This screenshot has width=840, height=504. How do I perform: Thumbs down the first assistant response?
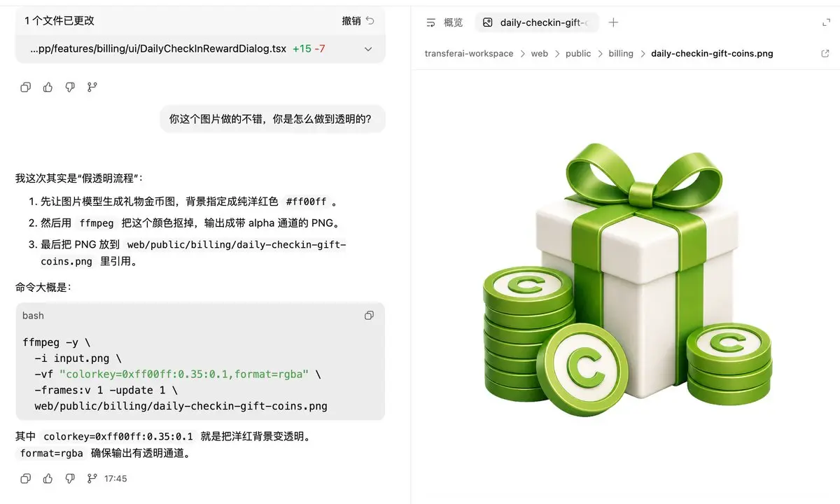[70, 87]
